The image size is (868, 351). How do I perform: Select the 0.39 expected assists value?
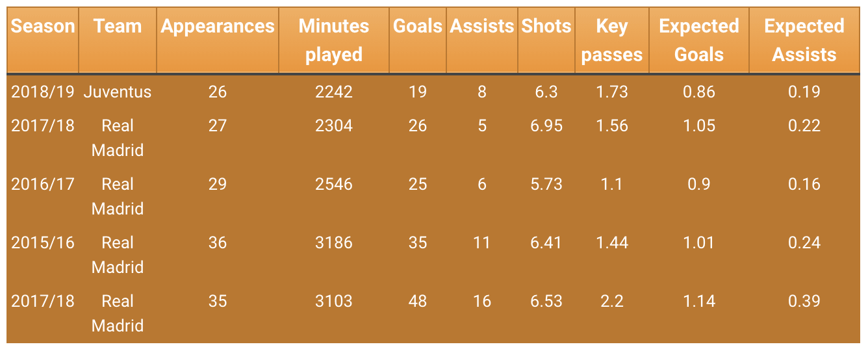tap(804, 301)
